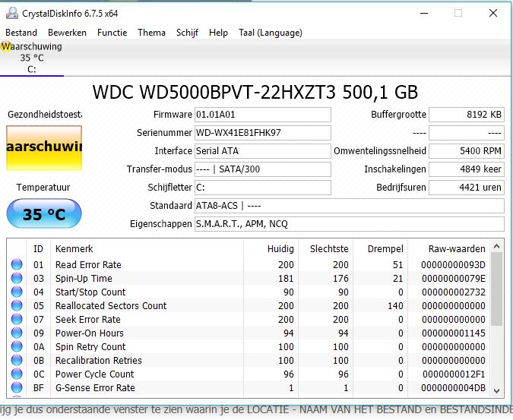Click the Huidig column header

click(271, 249)
